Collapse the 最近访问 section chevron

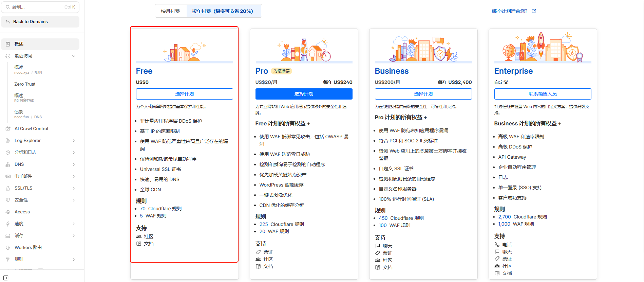(x=74, y=56)
